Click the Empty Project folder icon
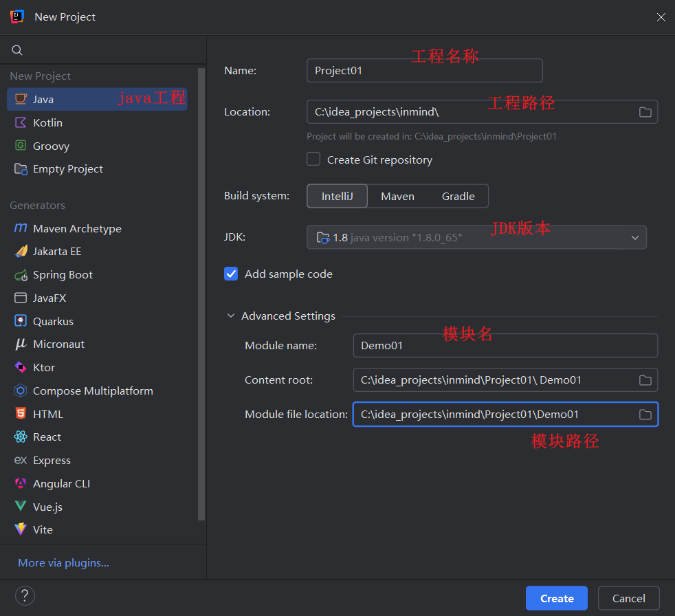 click(x=21, y=168)
